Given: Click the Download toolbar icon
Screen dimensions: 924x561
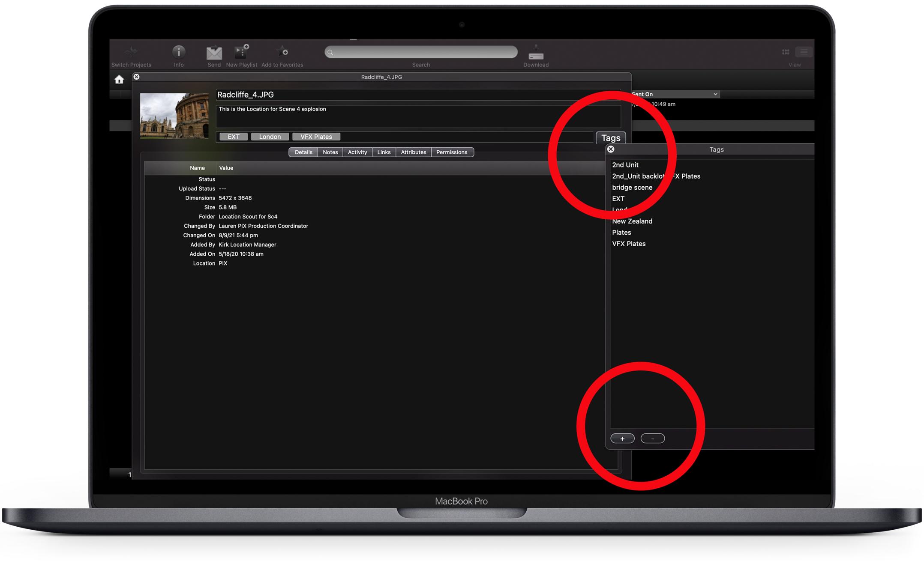Looking at the screenshot, I should click(536, 53).
